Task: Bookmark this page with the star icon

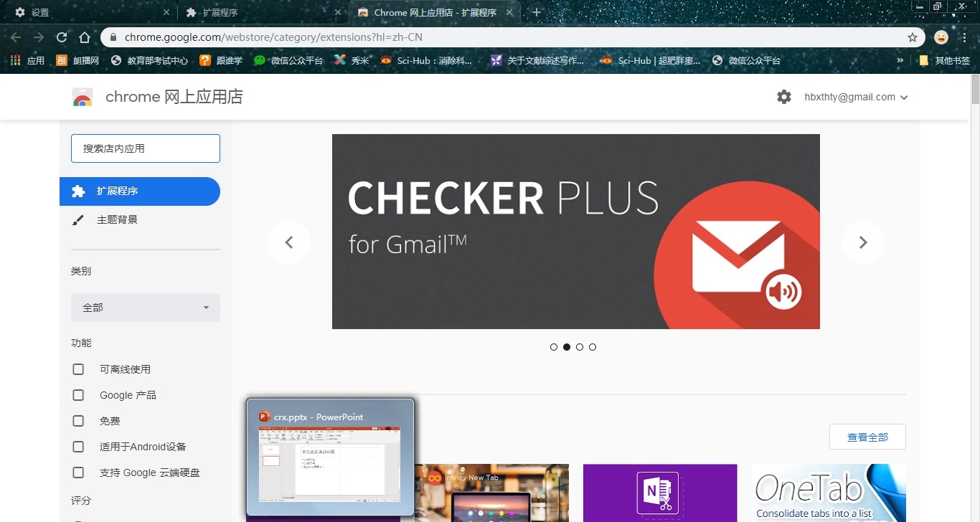Action: (x=913, y=37)
